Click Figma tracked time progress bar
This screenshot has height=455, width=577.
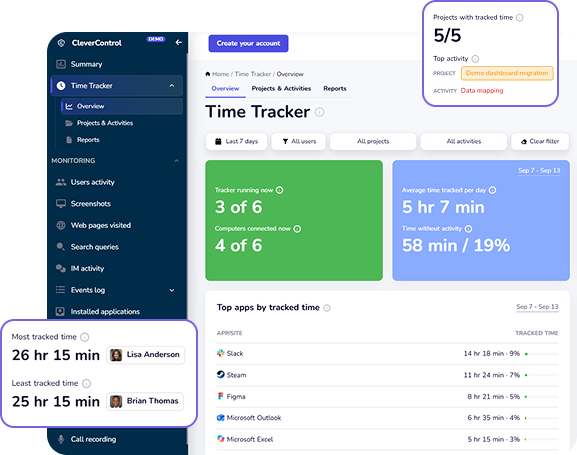click(x=542, y=397)
